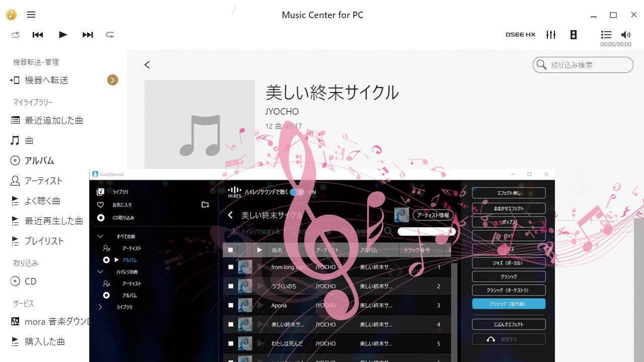The height and width of the screenshot is (362, 644).
Task: Select アルバム under すべての曲
Action: click(129, 260)
